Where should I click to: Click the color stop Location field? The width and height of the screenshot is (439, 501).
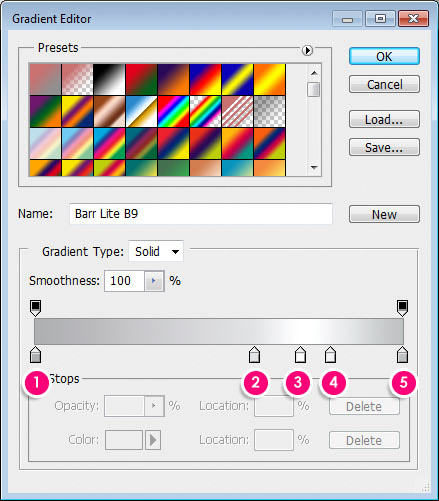click(274, 440)
